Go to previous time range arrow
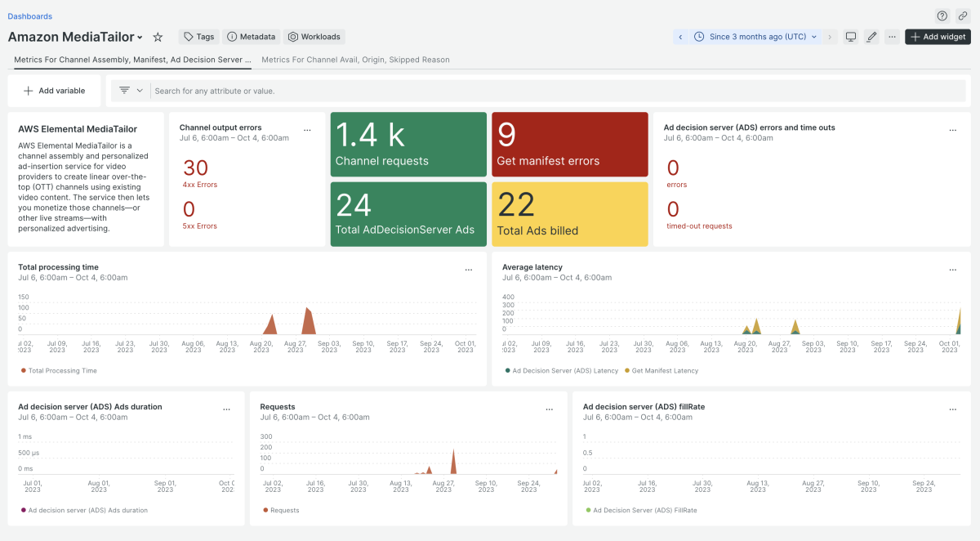The width and height of the screenshot is (980, 541). point(680,37)
